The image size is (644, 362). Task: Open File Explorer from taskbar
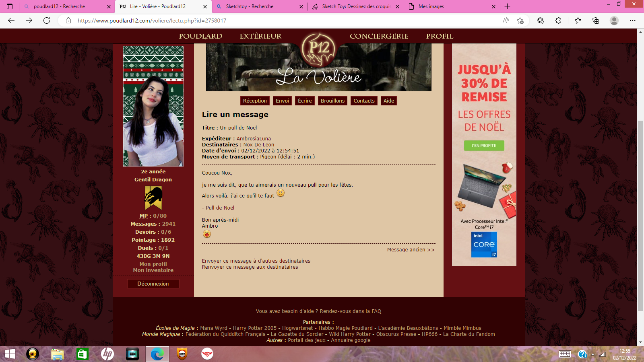tap(58, 354)
